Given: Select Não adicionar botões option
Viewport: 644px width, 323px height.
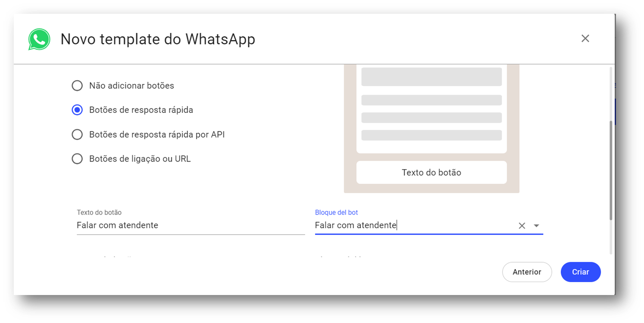Looking at the screenshot, I should tap(77, 86).
